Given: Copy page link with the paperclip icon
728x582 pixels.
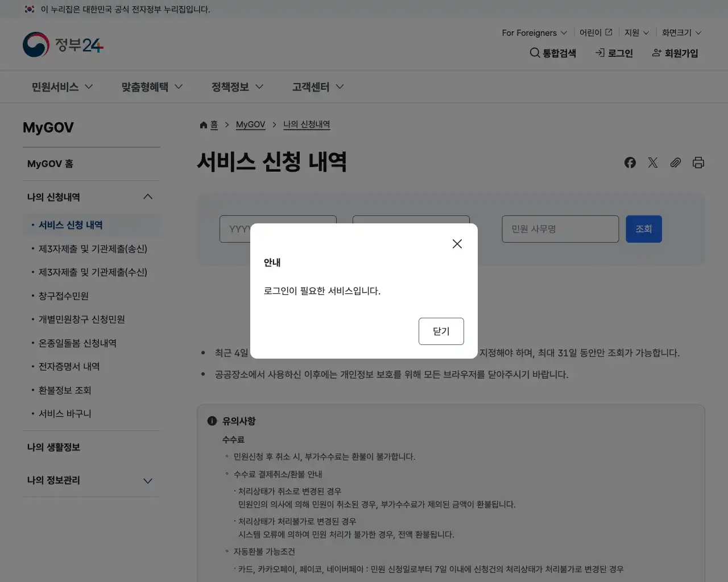Looking at the screenshot, I should [x=676, y=163].
